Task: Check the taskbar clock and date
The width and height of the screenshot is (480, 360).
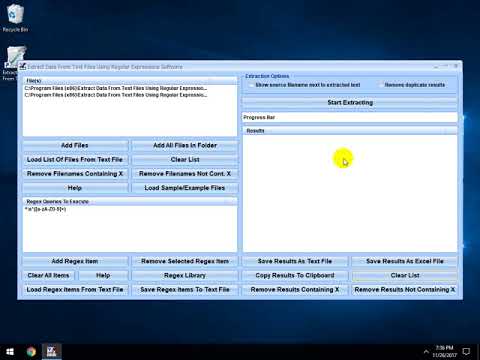Action: pos(445,352)
